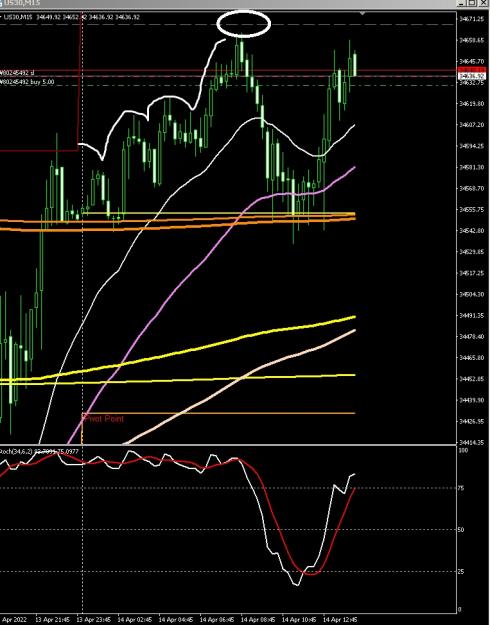Click price scale value 34619.80

pyautogui.click(x=472, y=104)
